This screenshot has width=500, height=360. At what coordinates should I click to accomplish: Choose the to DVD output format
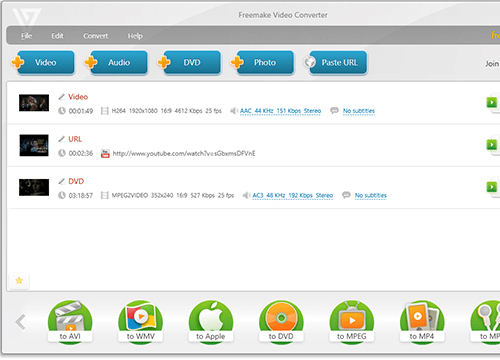(x=281, y=322)
